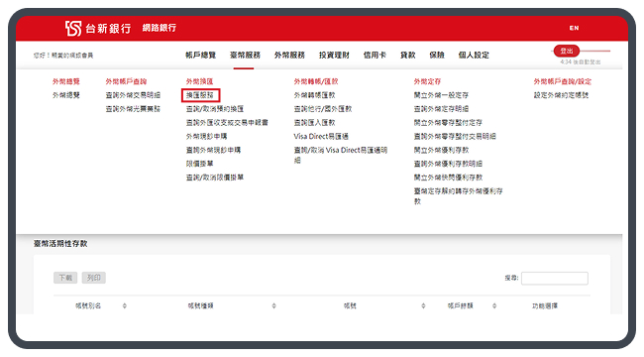Open the 保險 menu

(x=437, y=56)
